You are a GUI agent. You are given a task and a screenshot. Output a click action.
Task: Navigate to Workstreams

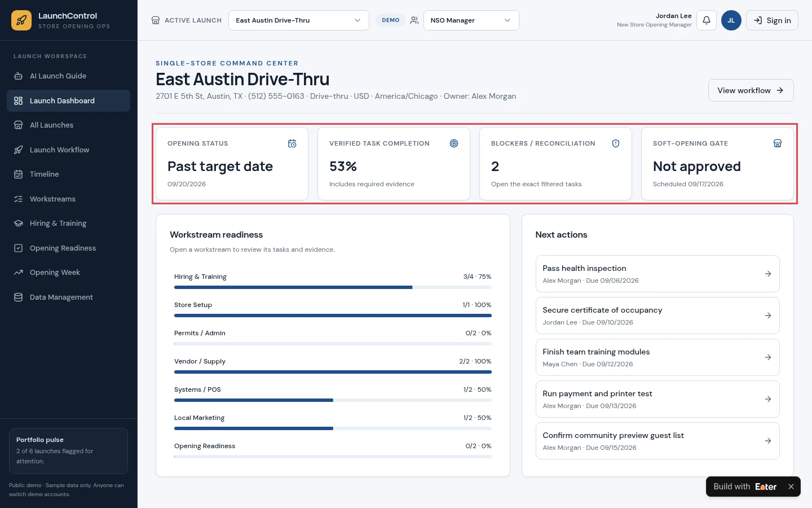point(68,199)
